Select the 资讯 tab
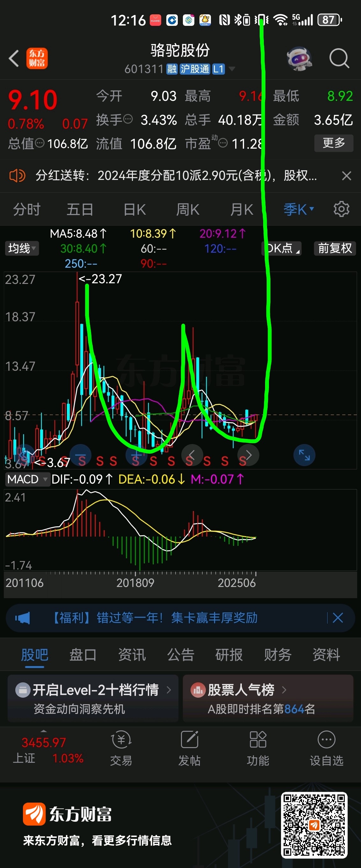 (132, 655)
